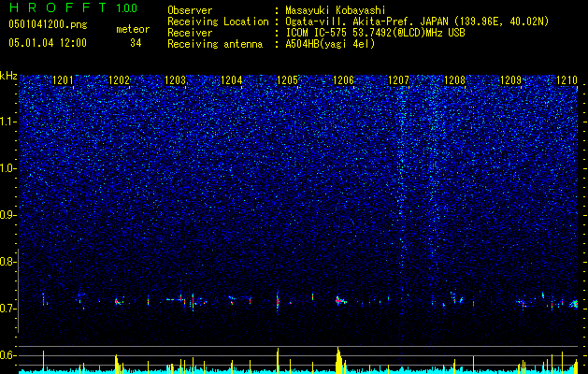Click the A504HB(yagi 4el) antenna text
This screenshot has width=588, height=374.
(x=330, y=44)
